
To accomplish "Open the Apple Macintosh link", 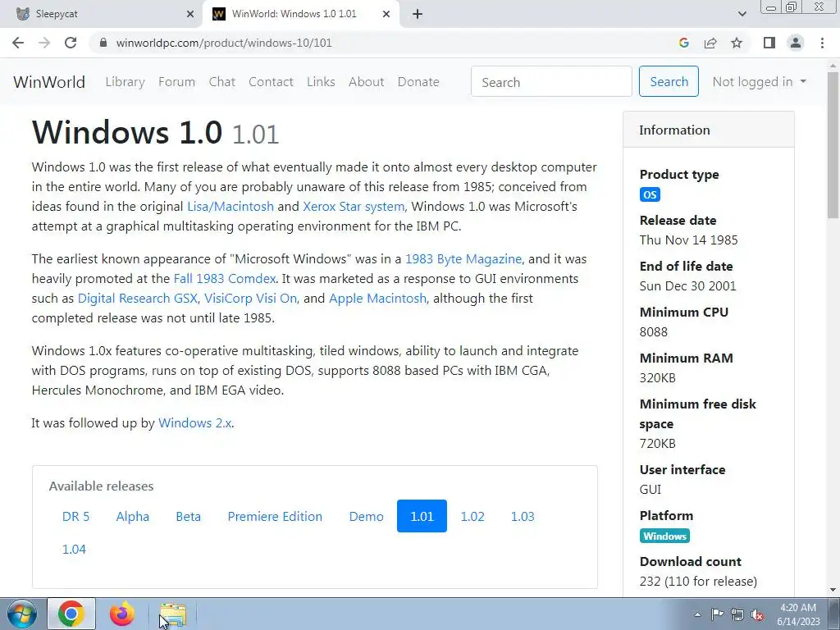I will click(x=377, y=298).
